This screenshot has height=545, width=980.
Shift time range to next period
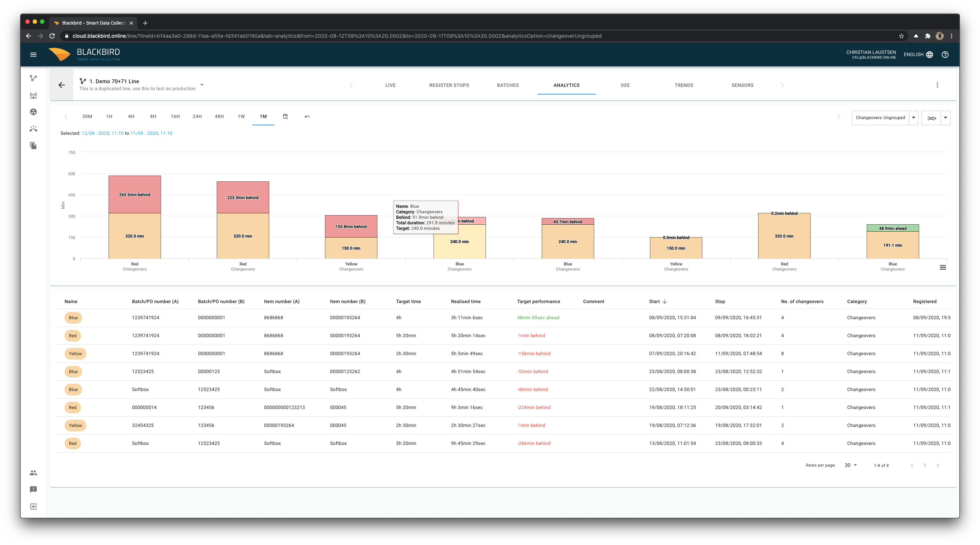[x=839, y=117]
